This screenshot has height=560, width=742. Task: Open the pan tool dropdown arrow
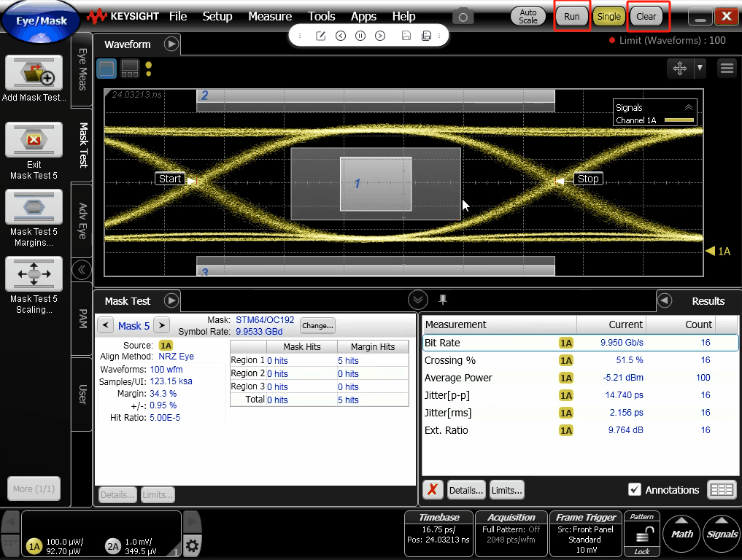click(x=700, y=68)
